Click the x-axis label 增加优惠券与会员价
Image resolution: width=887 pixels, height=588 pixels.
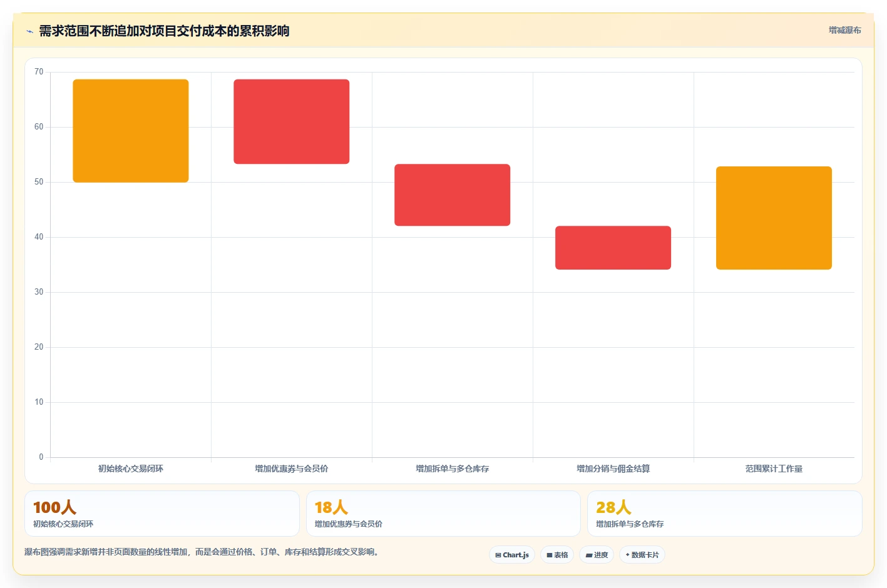(292, 469)
